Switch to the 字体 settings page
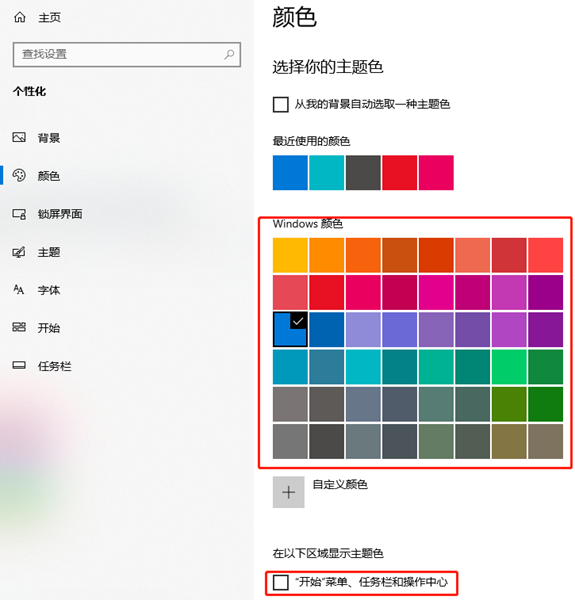Viewport: 575px width, 600px height. [x=49, y=290]
